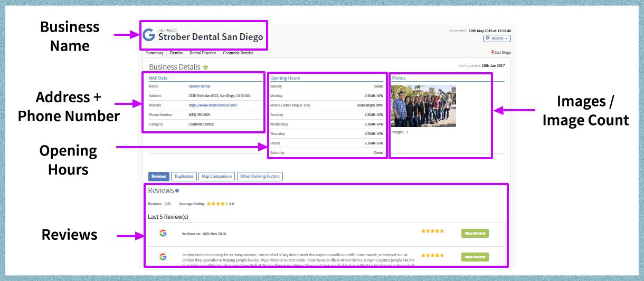Open the Strober Dental name link
This screenshot has height=281, width=644.
click(200, 86)
